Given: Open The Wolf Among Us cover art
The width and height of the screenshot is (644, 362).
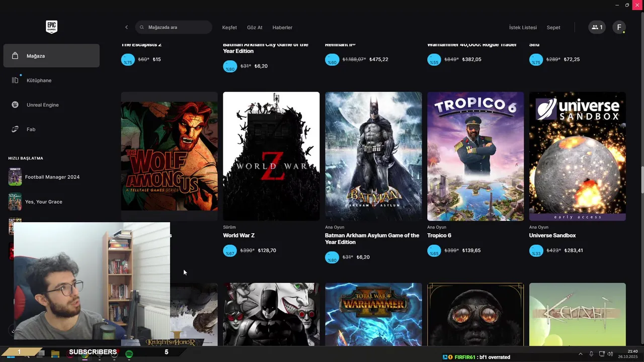Looking at the screenshot, I should (x=169, y=156).
